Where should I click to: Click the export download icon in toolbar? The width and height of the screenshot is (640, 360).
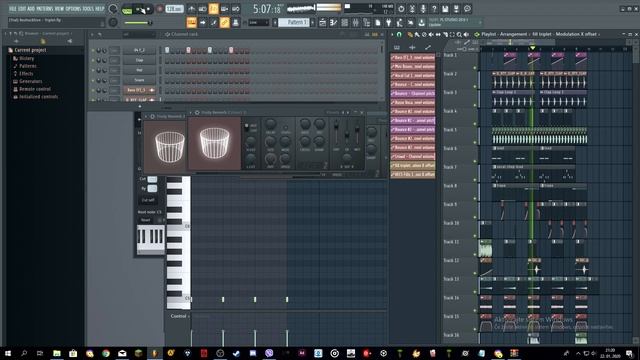[x=422, y=23]
